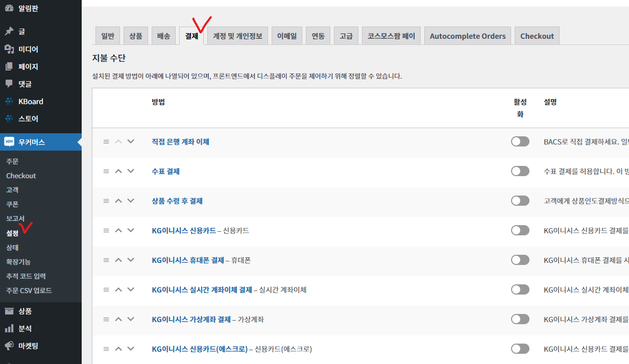
Task: Click the 페이지 pages icon
Action: tap(9, 66)
